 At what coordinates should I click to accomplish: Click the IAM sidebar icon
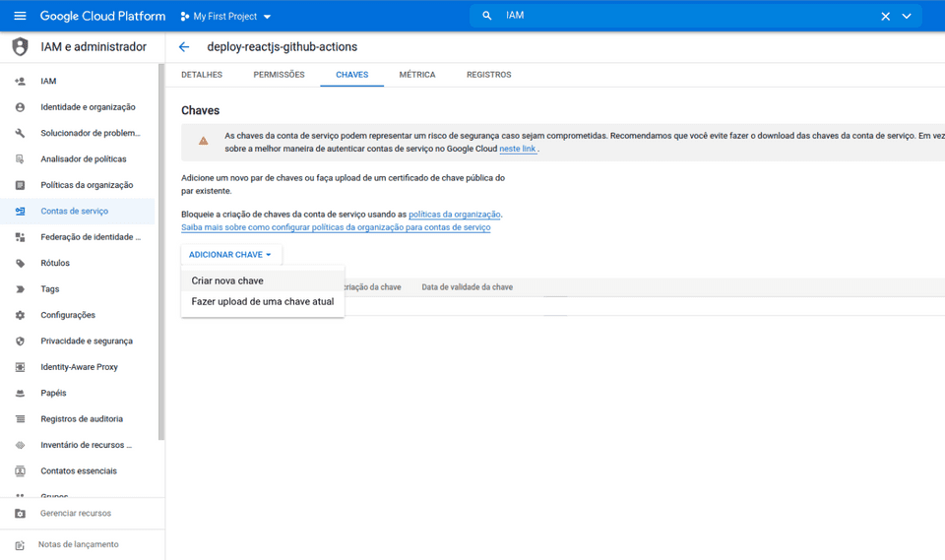click(x=20, y=82)
